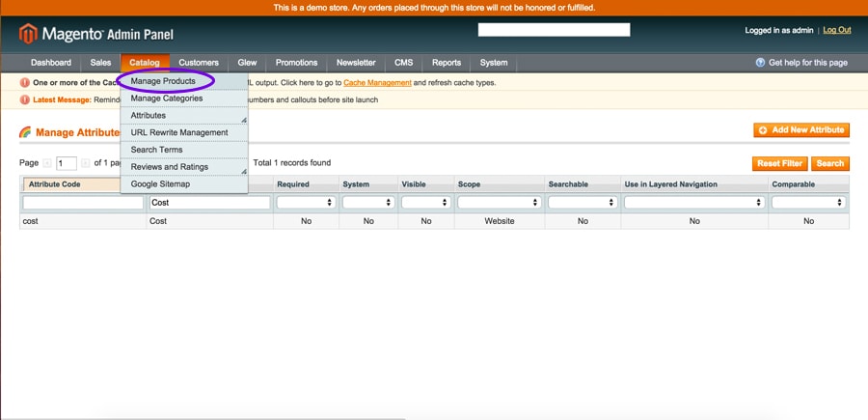Open the System filter dropdown
This screenshot has height=420, width=868.
[x=368, y=203]
